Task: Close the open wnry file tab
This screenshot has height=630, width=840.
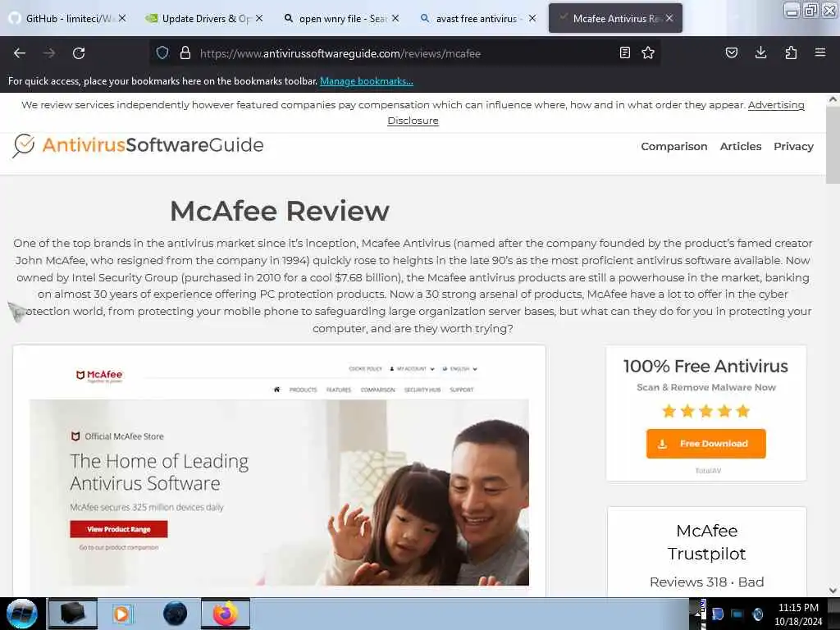Action: pos(395,18)
